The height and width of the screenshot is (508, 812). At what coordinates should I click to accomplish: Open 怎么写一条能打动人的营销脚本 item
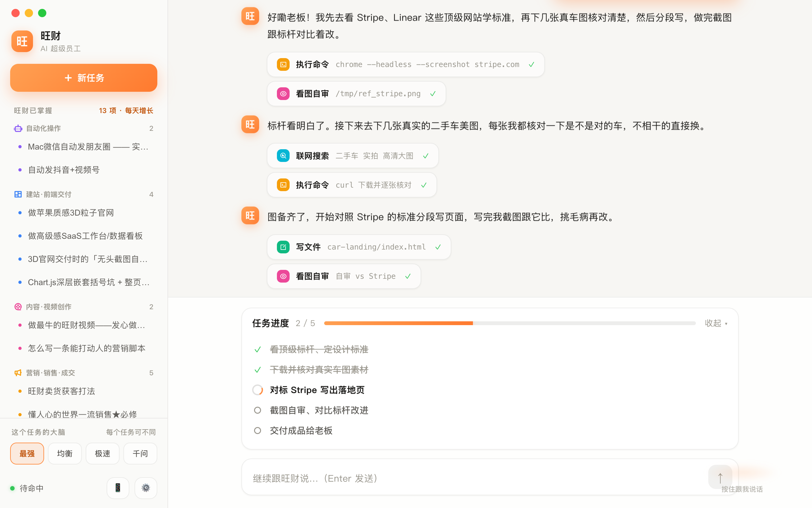pyautogui.click(x=83, y=348)
